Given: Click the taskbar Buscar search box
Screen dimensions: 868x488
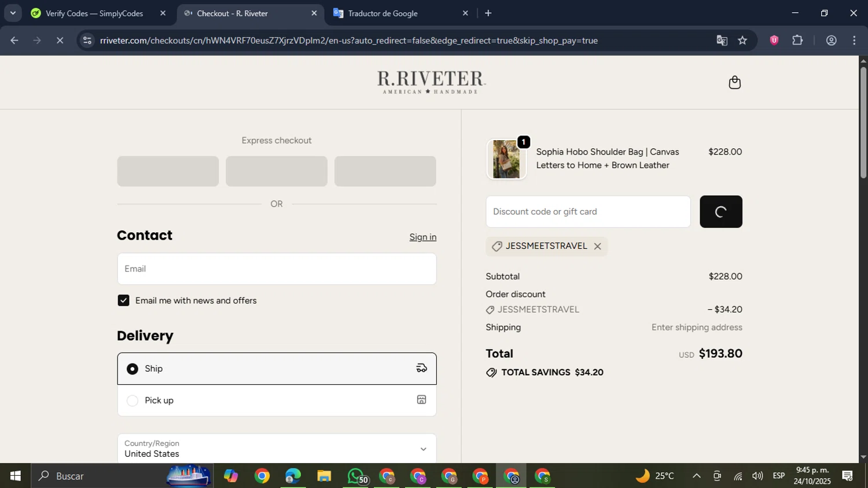Looking at the screenshot, I should pyautogui.click(x=122, y=476).
